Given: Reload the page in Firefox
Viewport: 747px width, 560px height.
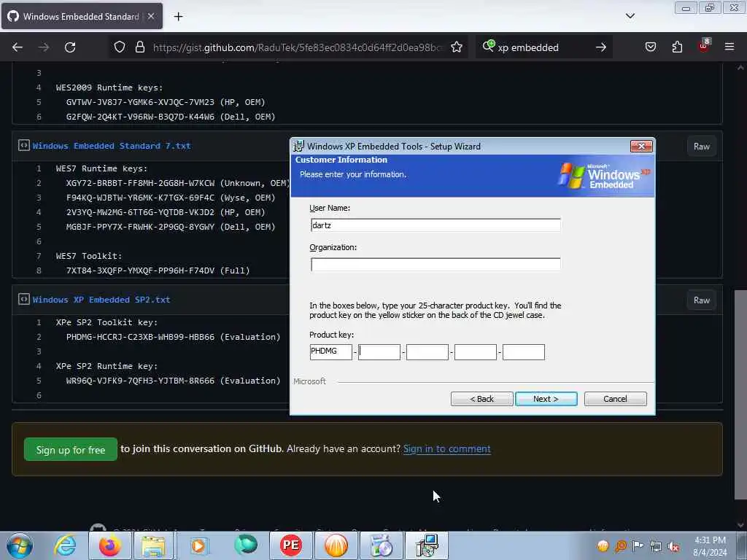Looking at the screenshot, I should point(70,47).
